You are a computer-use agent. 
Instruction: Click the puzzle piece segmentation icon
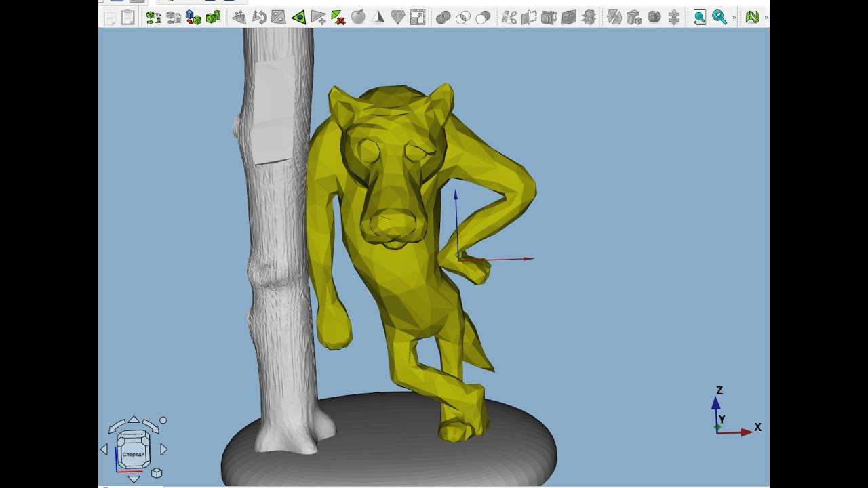[674, 18]
